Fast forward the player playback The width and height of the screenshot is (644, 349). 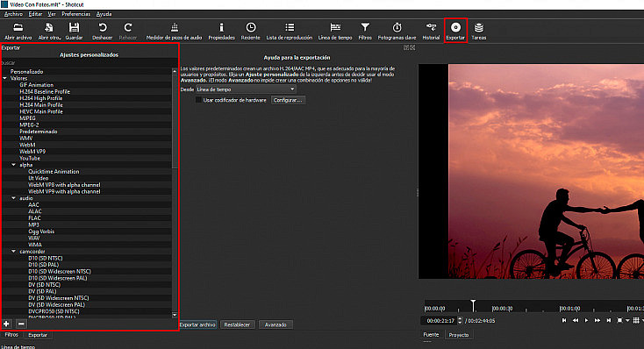pos(597,320)
